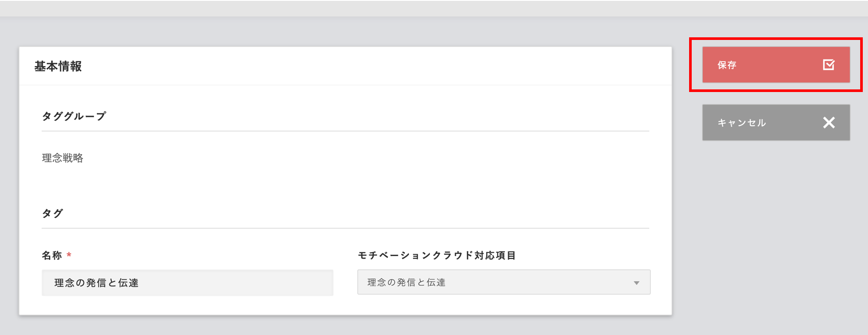Viewport: 868px width, 335px height.
Task: Click the X icon on the キャンセル button
Action: click(x=828, y=122)
